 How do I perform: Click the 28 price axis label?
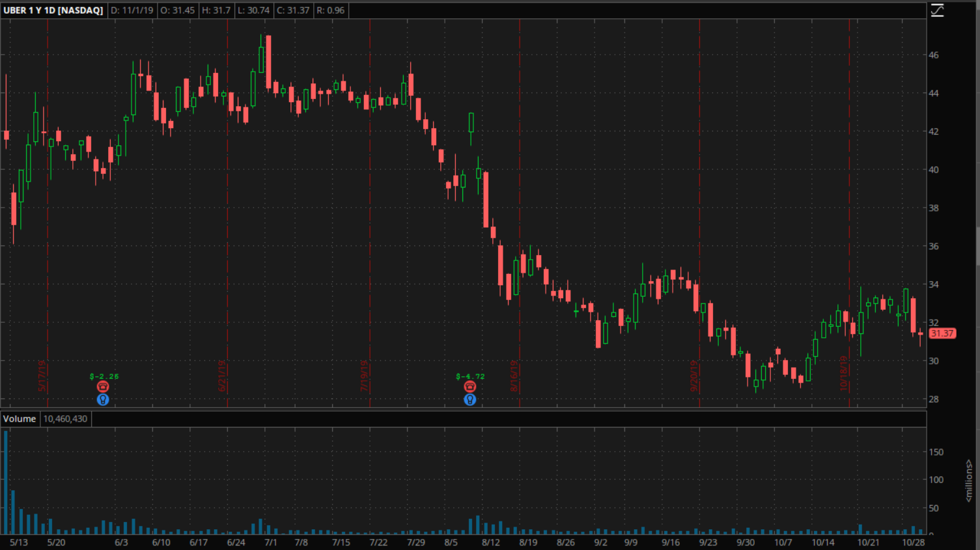click(x=934, y=399)
